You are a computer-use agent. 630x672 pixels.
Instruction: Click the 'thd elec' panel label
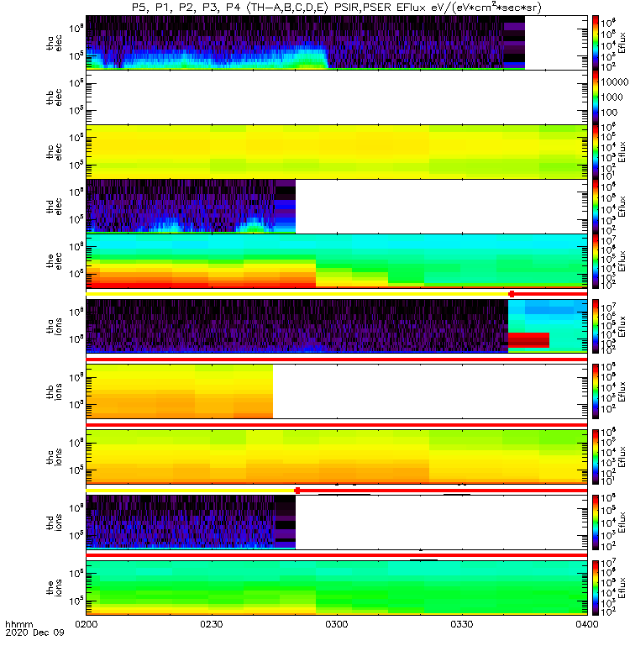point(54,206)
